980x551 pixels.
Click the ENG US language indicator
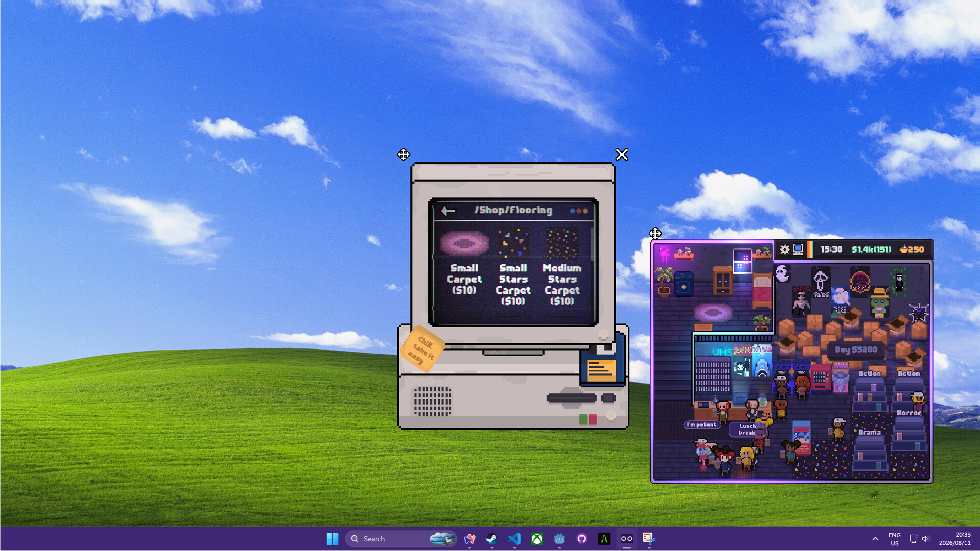click(894, 539)
